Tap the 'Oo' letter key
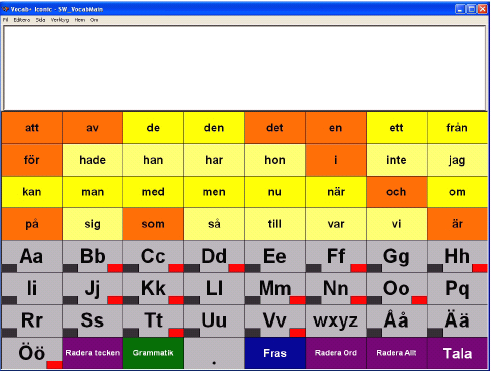The image size is (491, 371). [x=397, y=288]
